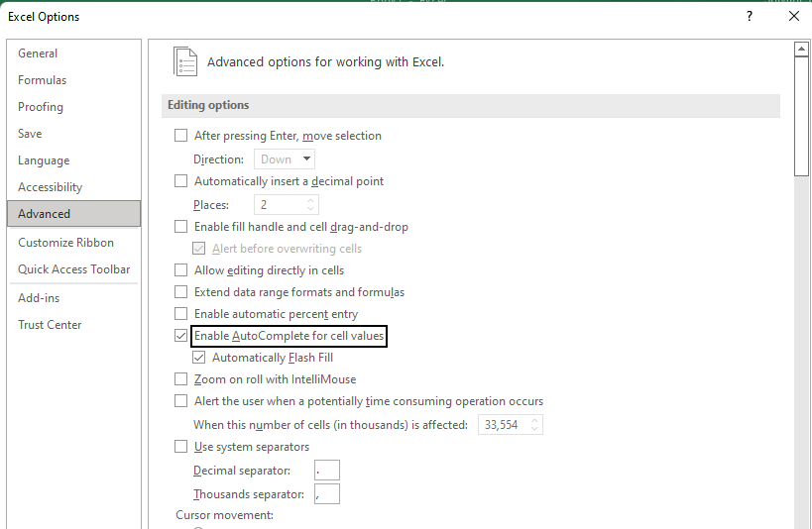Click scrollbar up arrow
812x529 pixels.
click(x=802, y=49)
